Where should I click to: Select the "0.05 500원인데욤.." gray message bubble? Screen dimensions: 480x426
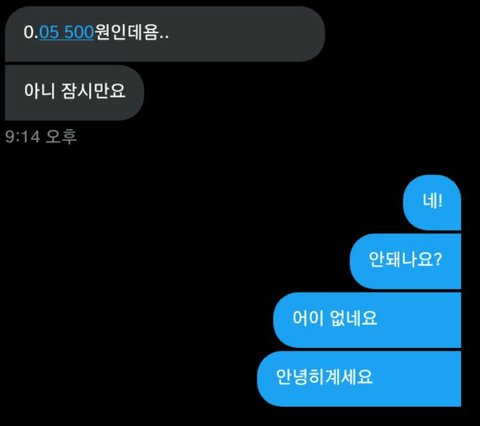(x=165, y=34)
